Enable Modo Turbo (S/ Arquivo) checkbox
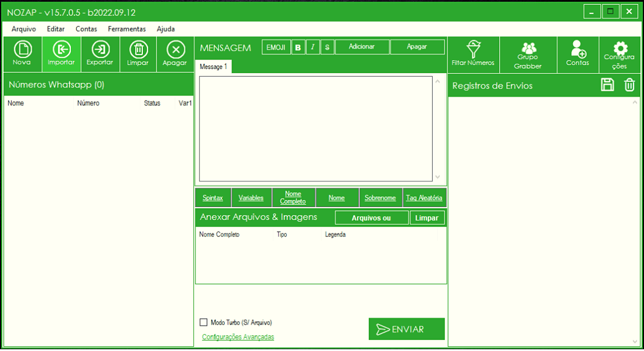This screenshot has width=644, height=351. click(x=203, y=322)
